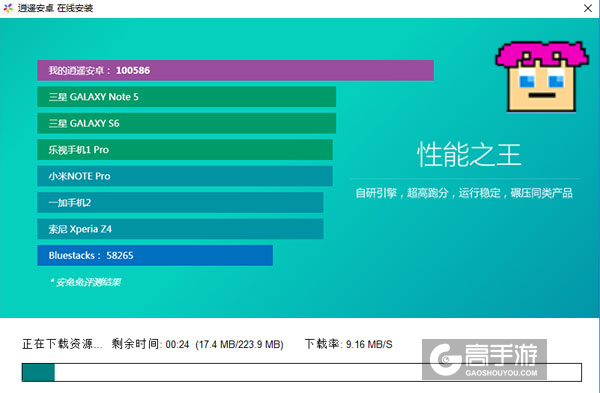
Task: Select the 小米NOTE Pro bar
Action: [x=185, y=176]
